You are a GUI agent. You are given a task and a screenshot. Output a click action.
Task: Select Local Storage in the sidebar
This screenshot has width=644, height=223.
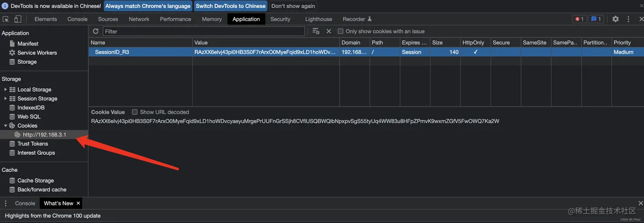pos(34,90)
